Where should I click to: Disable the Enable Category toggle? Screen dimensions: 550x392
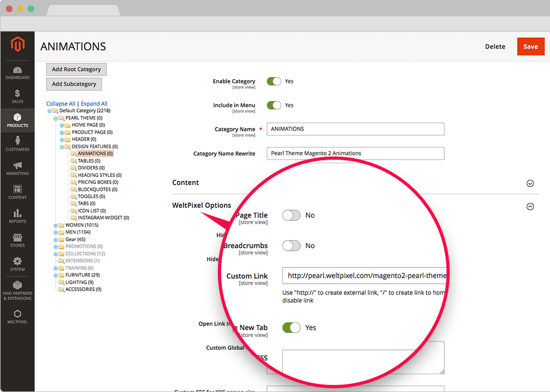(x=274, y=81)
